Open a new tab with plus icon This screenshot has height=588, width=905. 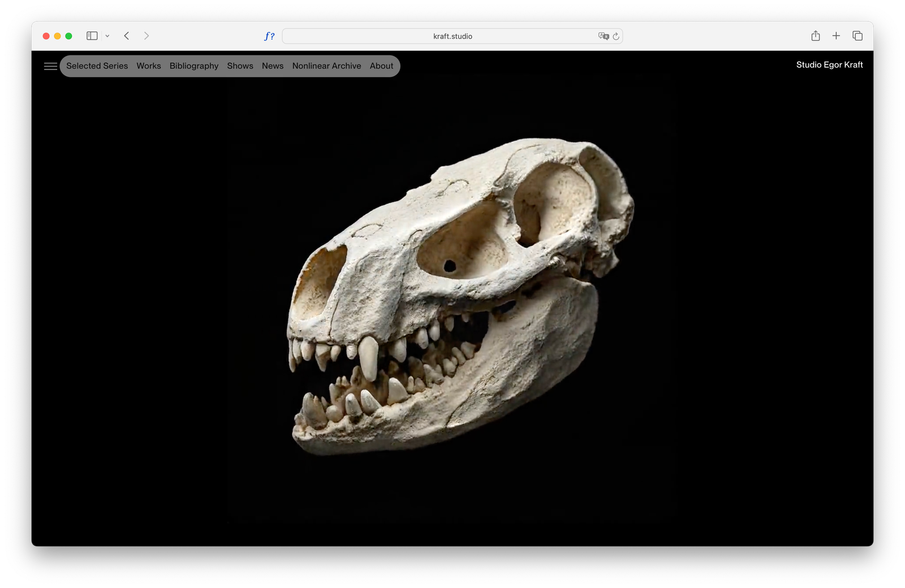click(836, 36)
